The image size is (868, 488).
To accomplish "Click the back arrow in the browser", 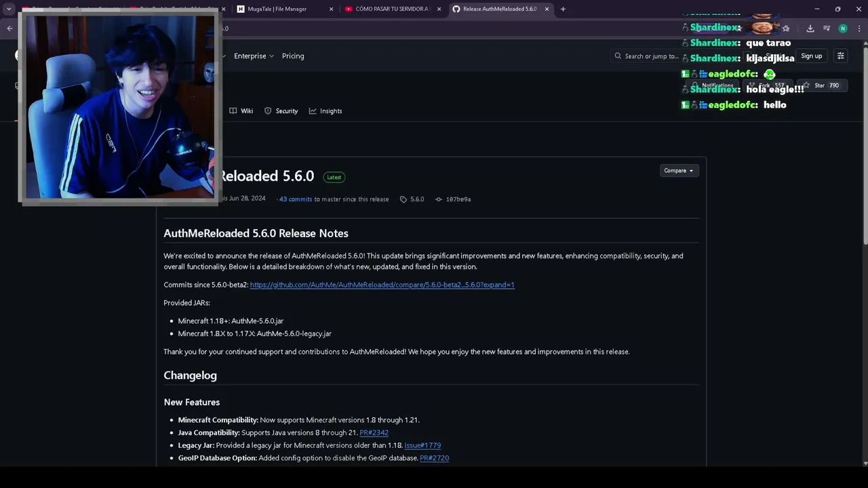I will point(9,28).
